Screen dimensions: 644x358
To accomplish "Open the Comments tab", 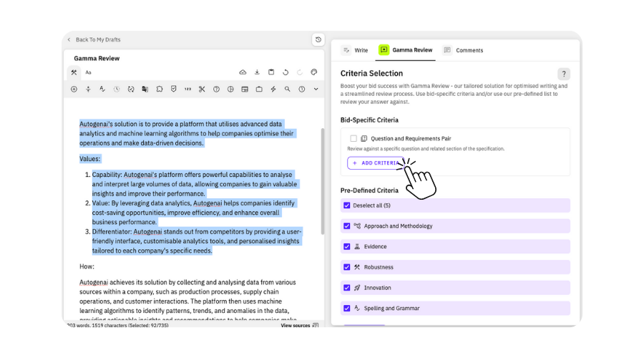I will (463, 50).
